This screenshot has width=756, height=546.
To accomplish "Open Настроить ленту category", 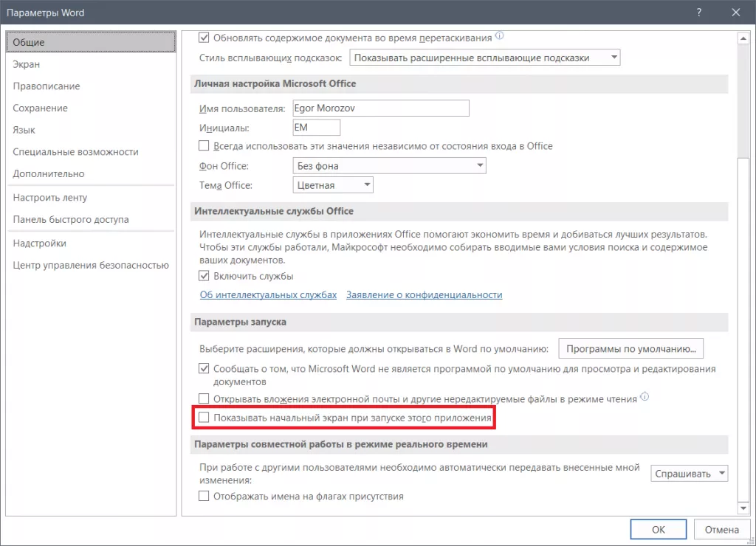I will 91,198.
